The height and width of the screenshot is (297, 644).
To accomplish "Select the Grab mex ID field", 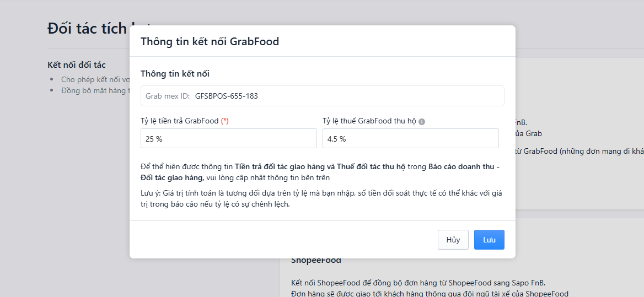I will 323,96.
